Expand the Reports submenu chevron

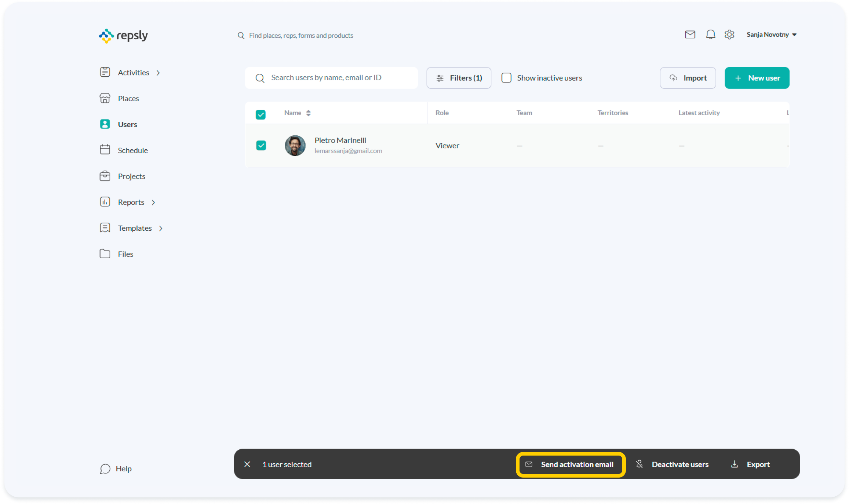[153, 202]
